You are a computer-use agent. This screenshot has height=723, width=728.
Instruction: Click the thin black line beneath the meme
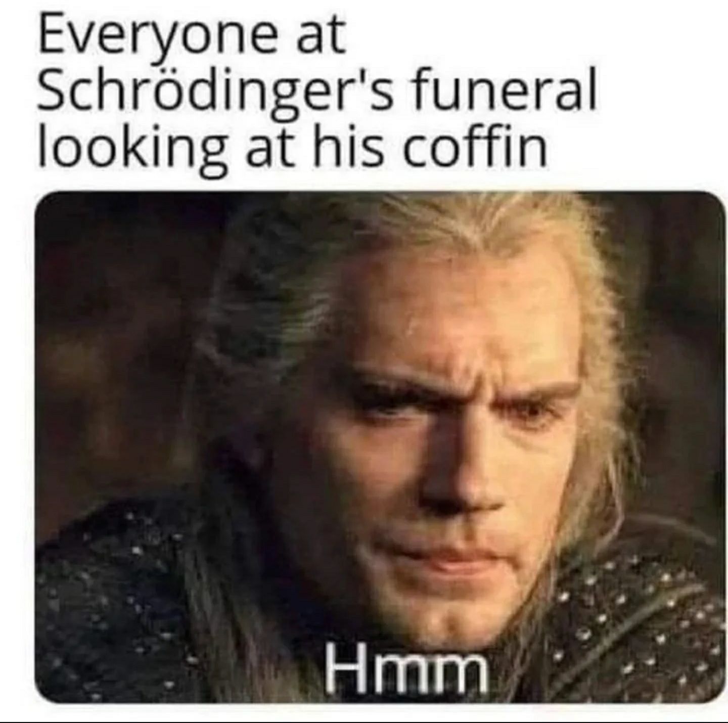click(x=364, y=721)
